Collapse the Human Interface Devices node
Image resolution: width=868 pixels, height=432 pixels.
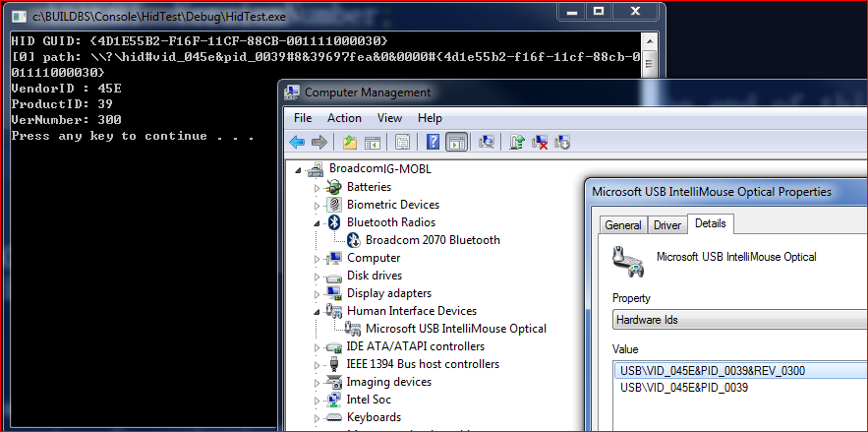(x=318, y=312)
